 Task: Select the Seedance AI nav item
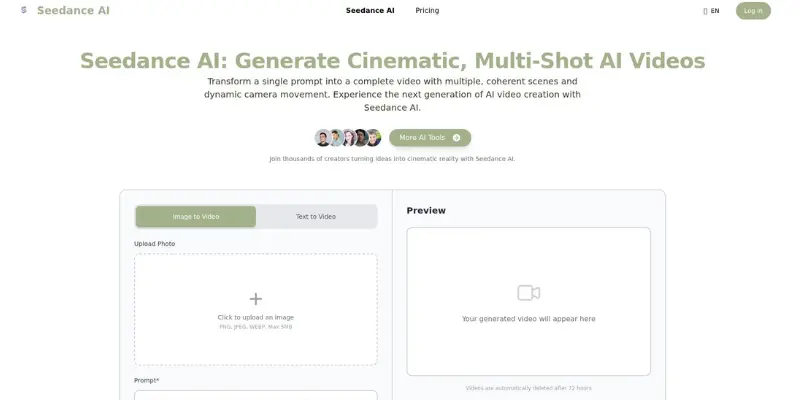370,10
